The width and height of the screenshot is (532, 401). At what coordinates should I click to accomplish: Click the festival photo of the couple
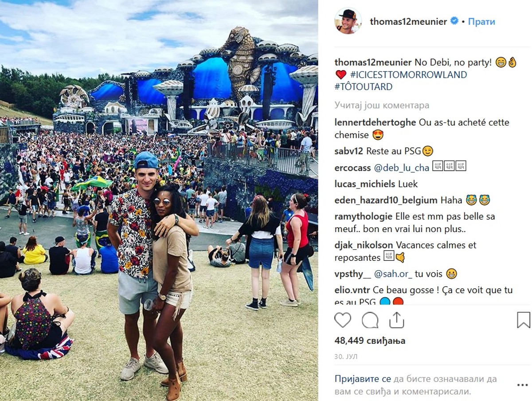point(159,200)
